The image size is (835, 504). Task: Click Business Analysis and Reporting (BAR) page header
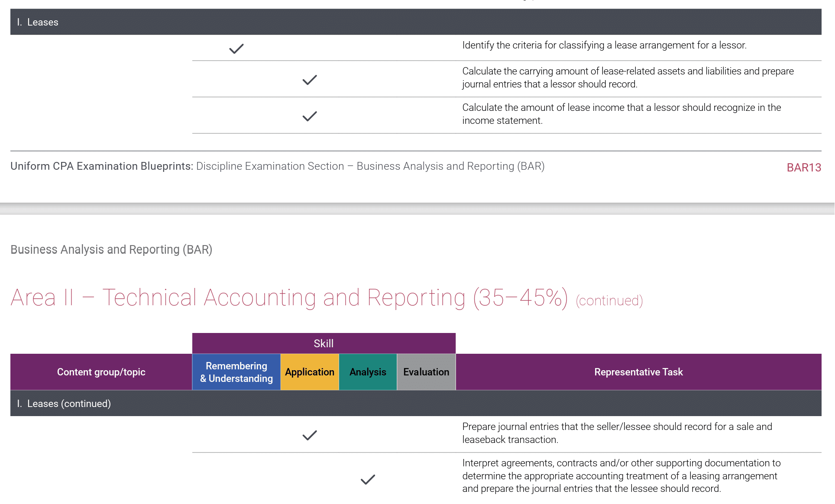tap(111, 250)
